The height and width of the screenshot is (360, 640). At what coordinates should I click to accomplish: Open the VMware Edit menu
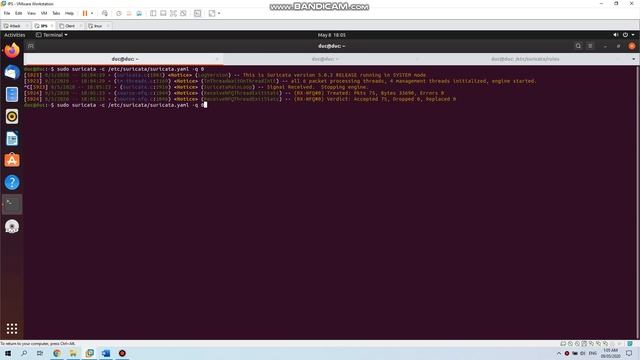click(x=19, y=13)
